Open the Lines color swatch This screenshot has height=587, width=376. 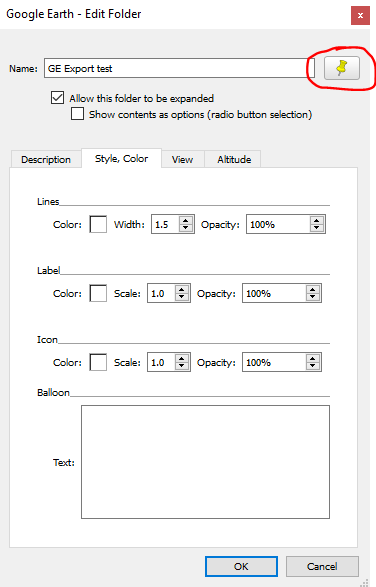coord(98,224)
